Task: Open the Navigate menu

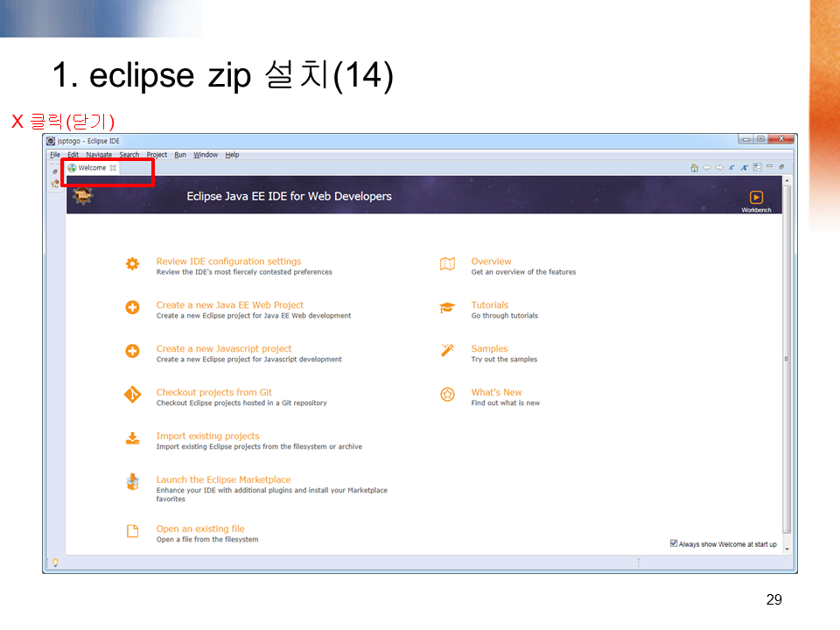Action: 99,154
